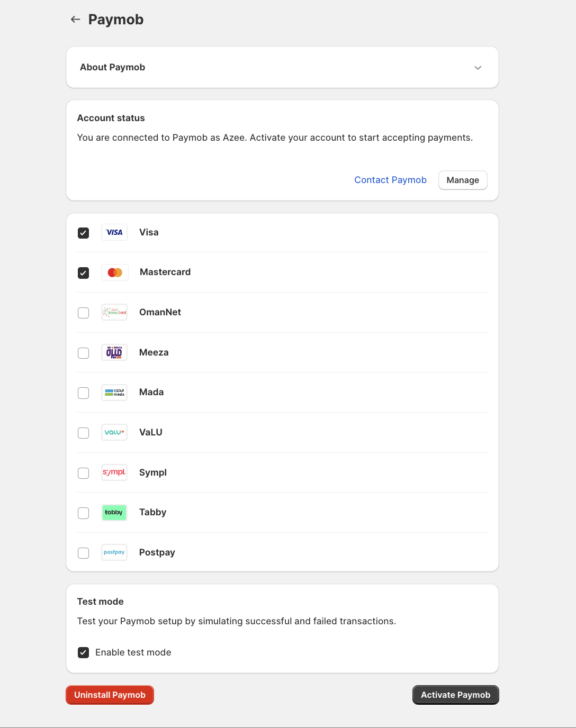This screenshot has height=728, width=576.
Task: Click the Activate Paymob button
Action: coord(456,695)
